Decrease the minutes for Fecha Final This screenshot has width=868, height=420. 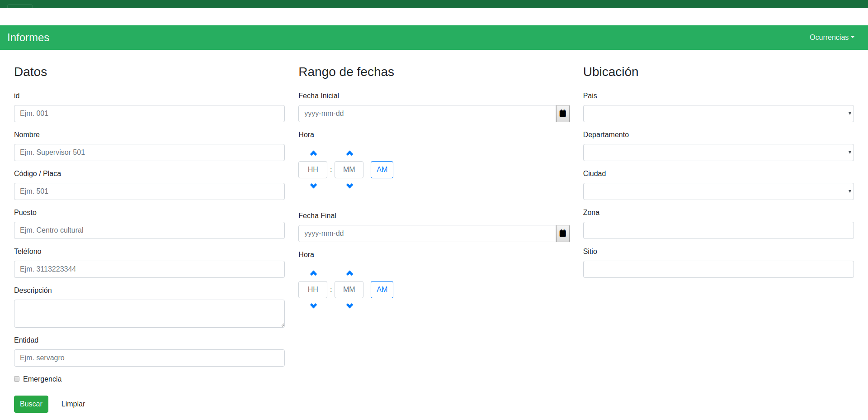349,305
